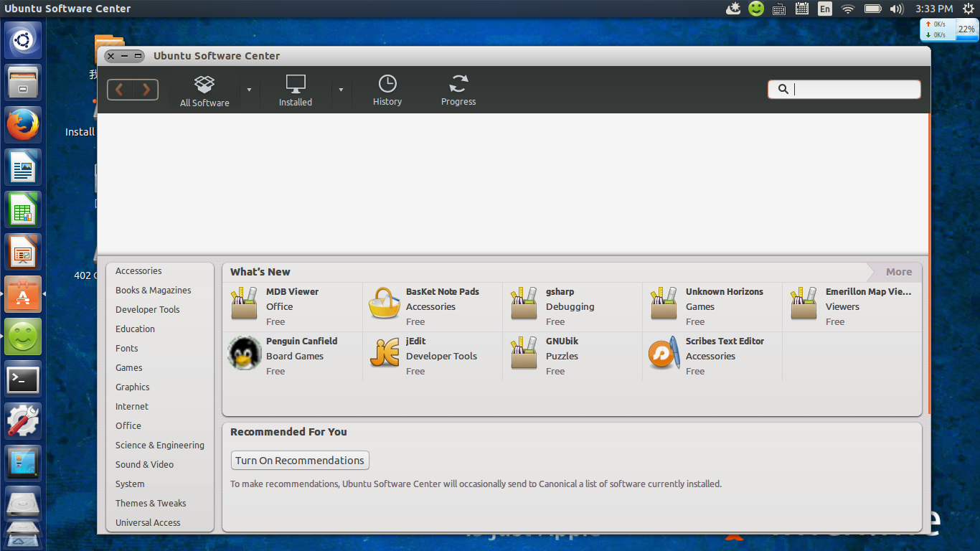Open the gsharp title text

[x=560, y=292]
